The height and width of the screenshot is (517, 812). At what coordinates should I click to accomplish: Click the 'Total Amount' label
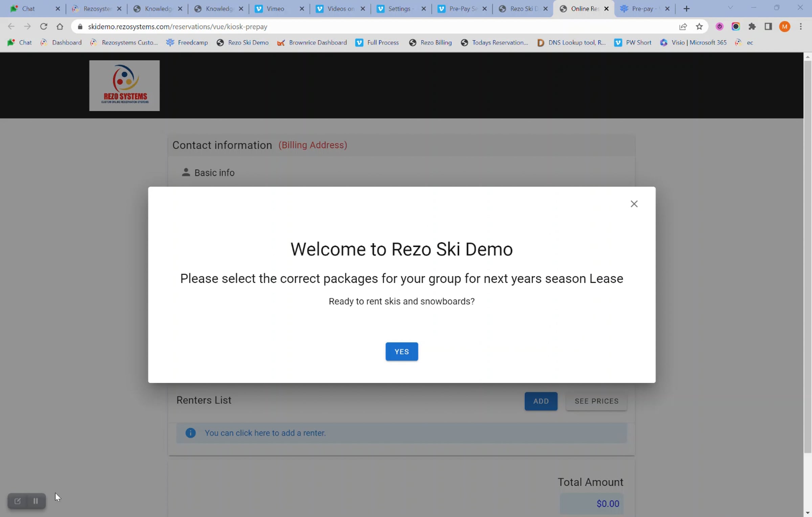pyautogui.click(x=590, y=482)
